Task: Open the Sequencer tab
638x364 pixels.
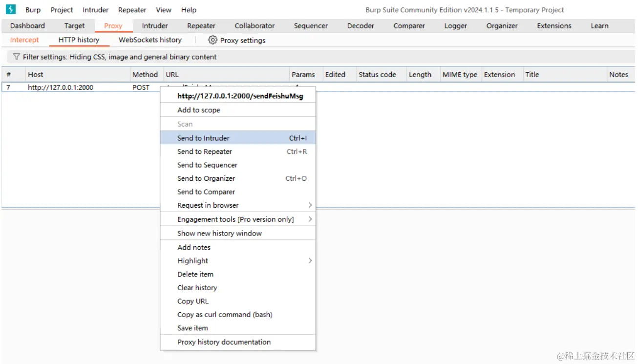Action: (x=311, y=26)
